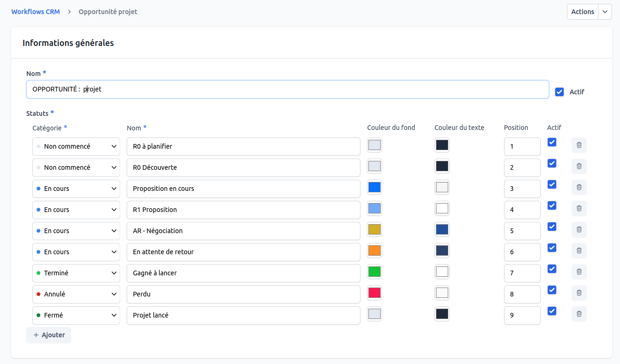Return to Workflows CRM via breadcrumb link
Image resolution: width=620 pixels, height=364 pixels.
36,12
